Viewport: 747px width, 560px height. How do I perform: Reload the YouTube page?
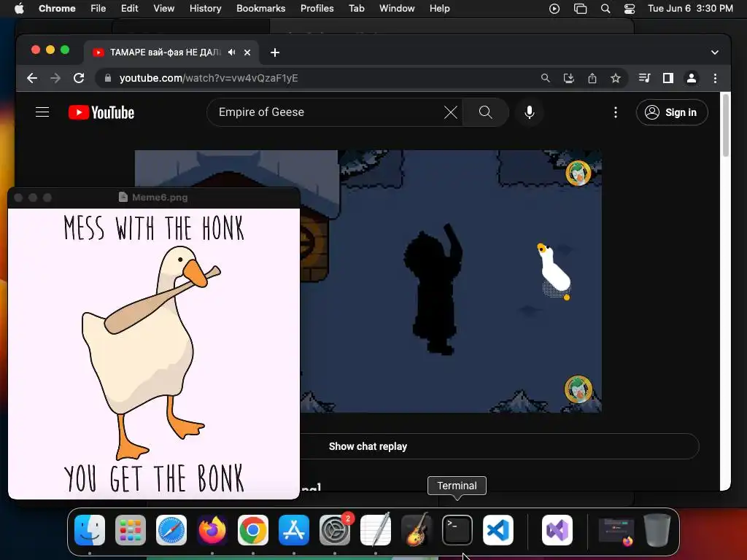tap(79, 78)
